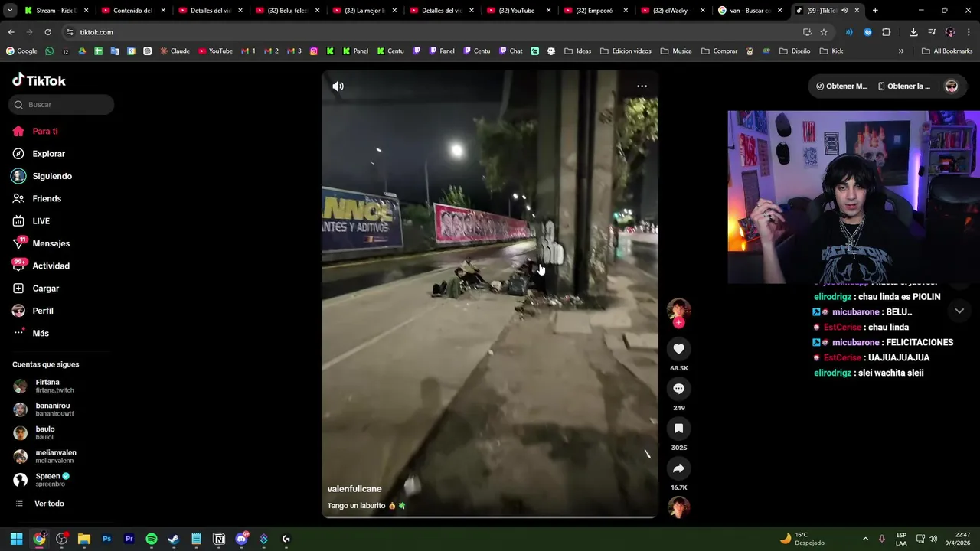This screenshot has height=551, width=980.
Task: Click the TikTok search field
Action: (61, 105)
